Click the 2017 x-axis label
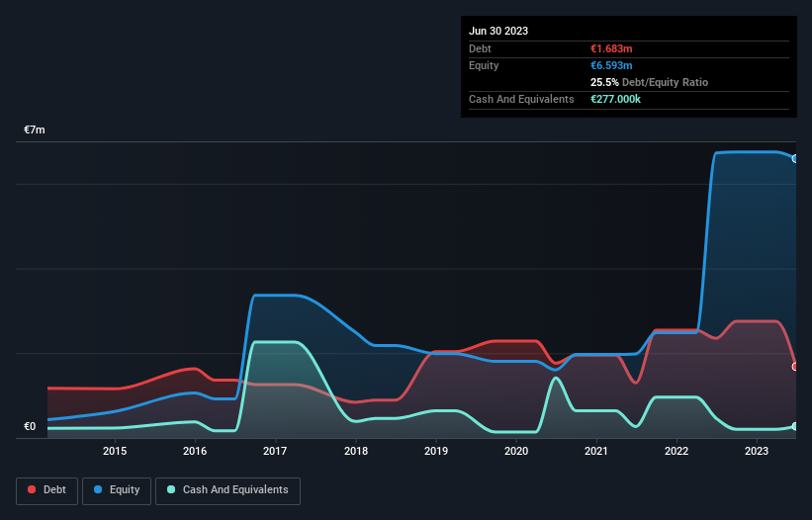Viewport: 812px width, 520px height. pyautogui.click(x=275, y=451)
